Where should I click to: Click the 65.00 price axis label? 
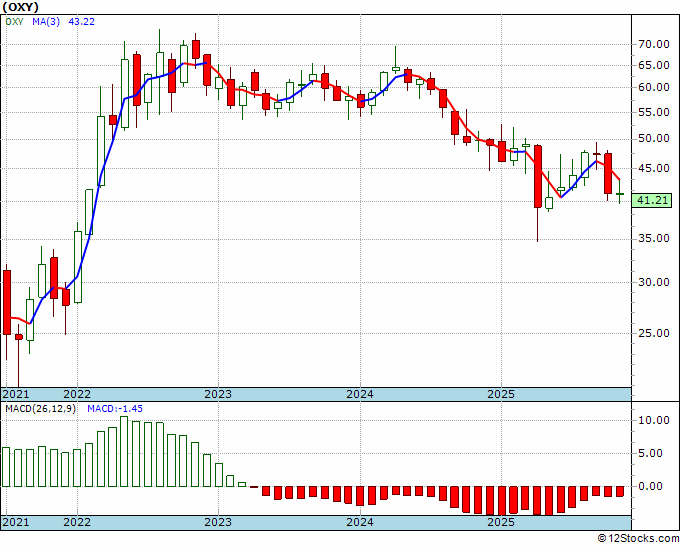[654, 65]
